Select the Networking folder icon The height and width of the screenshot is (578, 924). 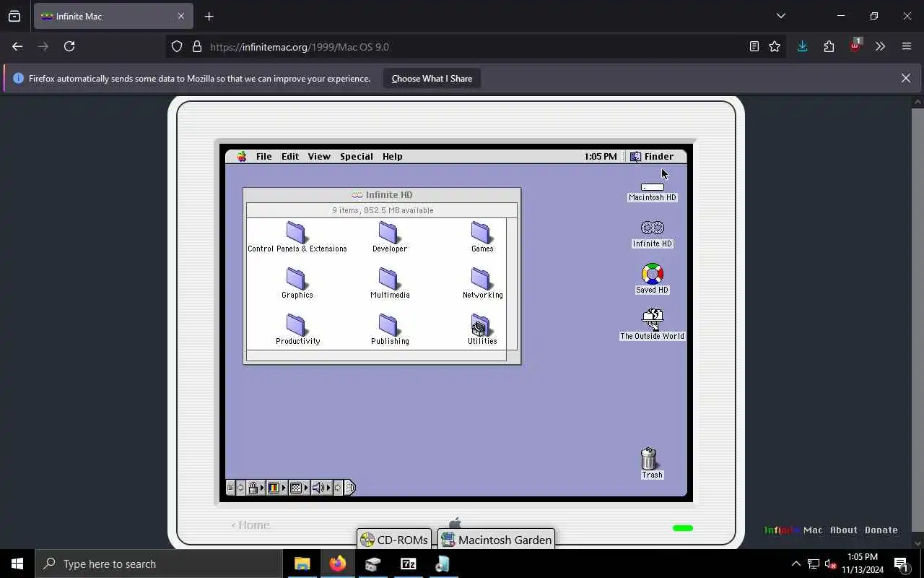[x=481, y=279]
